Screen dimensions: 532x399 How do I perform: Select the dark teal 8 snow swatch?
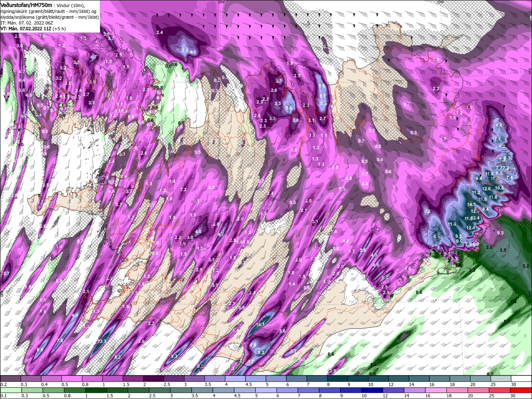point(337,379)
